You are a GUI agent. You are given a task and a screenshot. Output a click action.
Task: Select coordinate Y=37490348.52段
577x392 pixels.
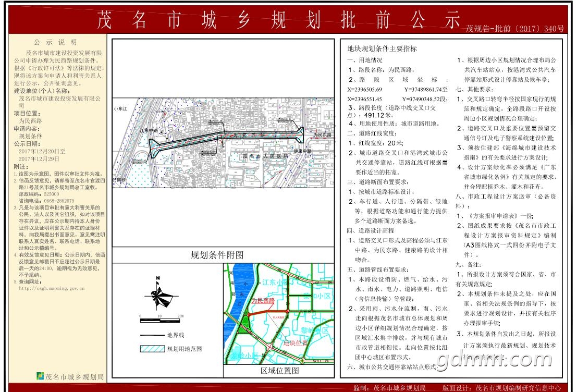tap(425, 99)
